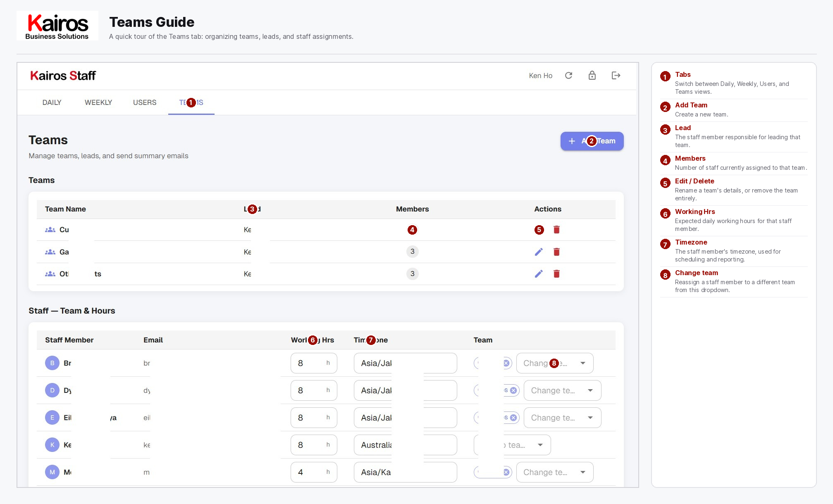Edit the team in the Ot row
The image size is (833, 504).
539,274
